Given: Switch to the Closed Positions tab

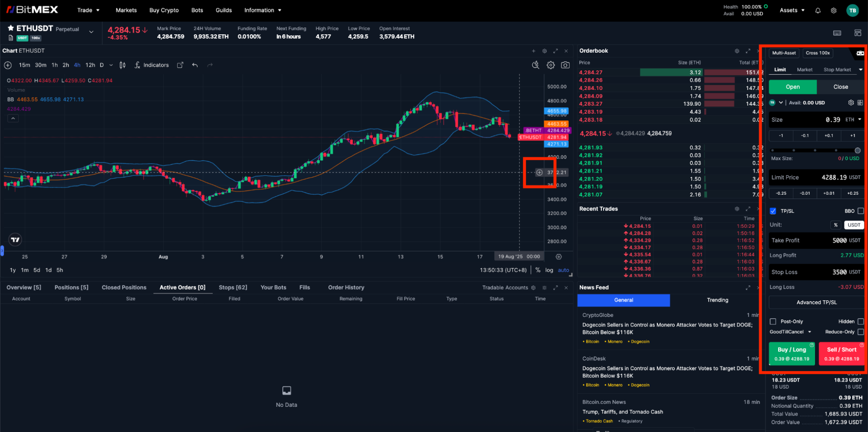Looking at the screenshot, I should coord(124,288).
